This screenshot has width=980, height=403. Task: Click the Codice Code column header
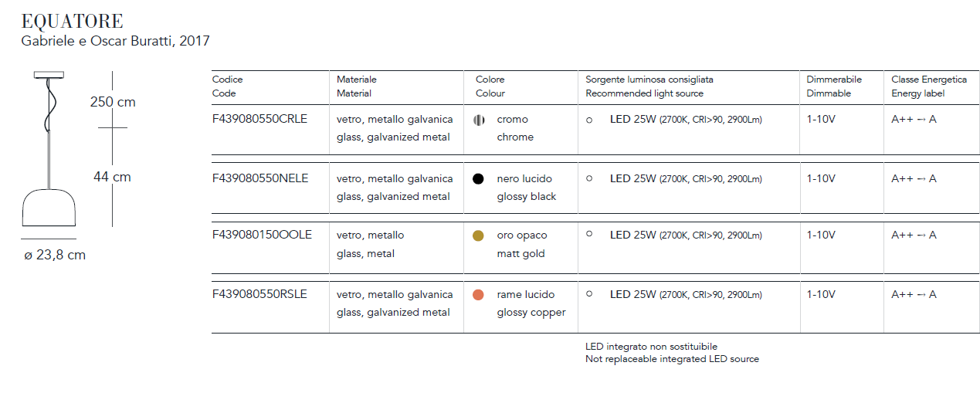[x=227, y=86]
